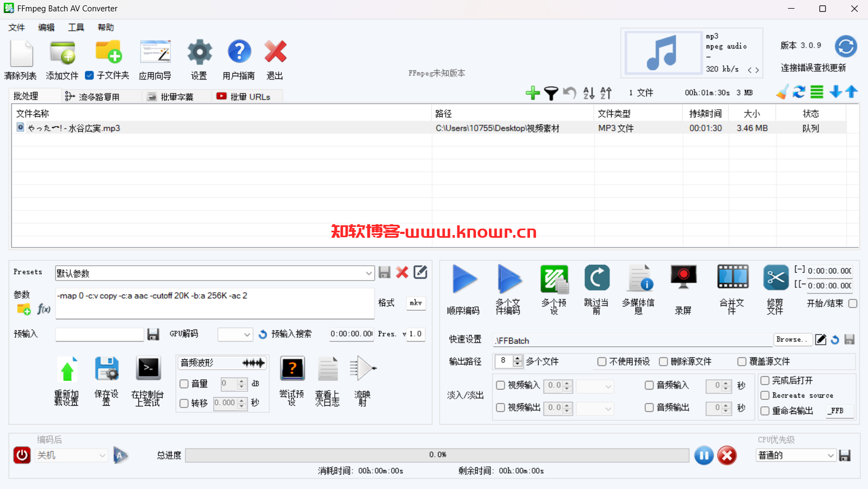This screenshot has width=868, height=489.
Task: Enable the 转移 shift checkbox
Action: click(x=184, y=403)
